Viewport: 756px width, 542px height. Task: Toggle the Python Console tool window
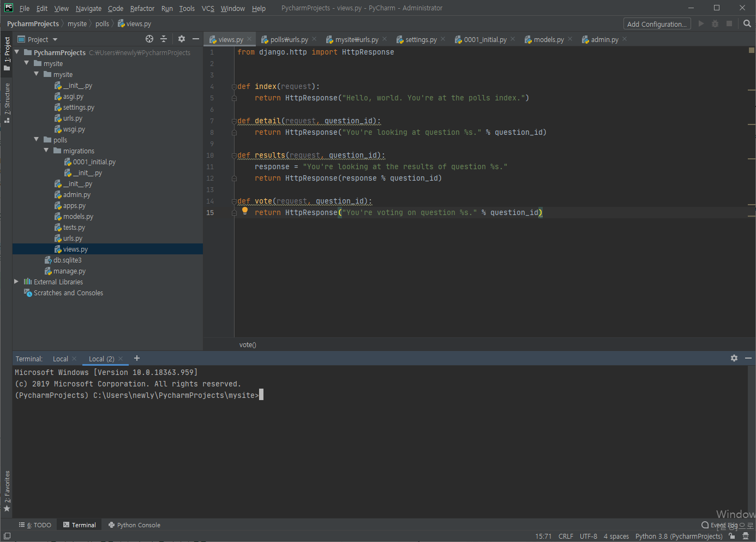[134, 525]
